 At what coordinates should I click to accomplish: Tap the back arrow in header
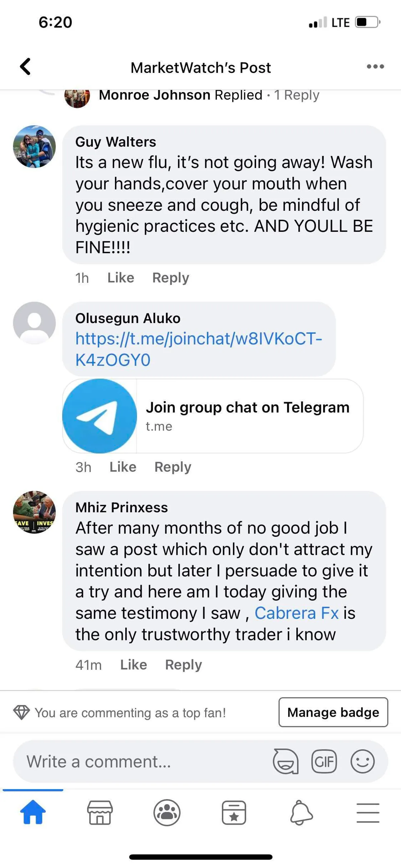tap(26, 66)
